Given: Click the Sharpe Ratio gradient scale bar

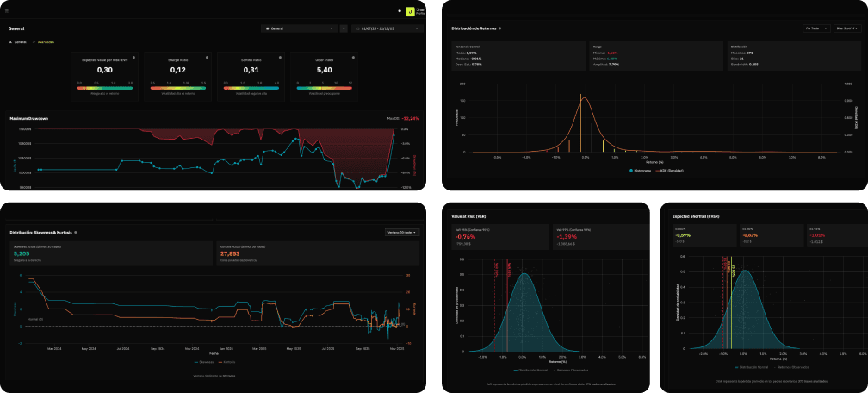Looking at the screenshot, I should tap(178, 87).
